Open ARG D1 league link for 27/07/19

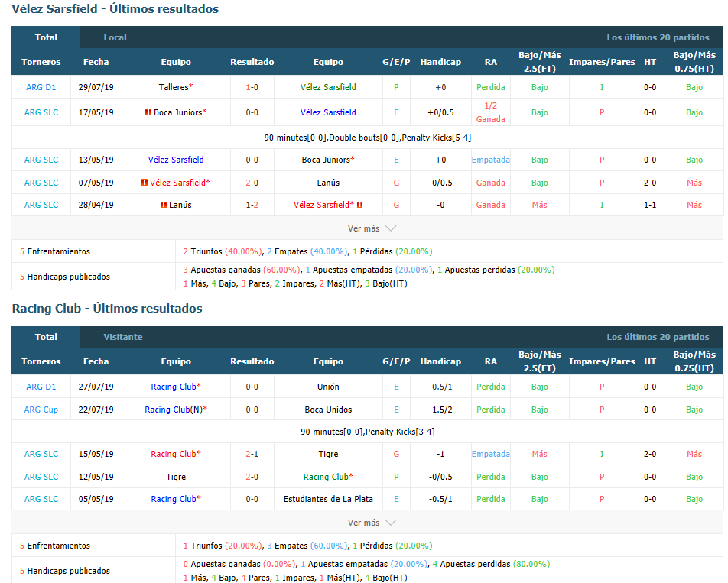click(41, 387)
